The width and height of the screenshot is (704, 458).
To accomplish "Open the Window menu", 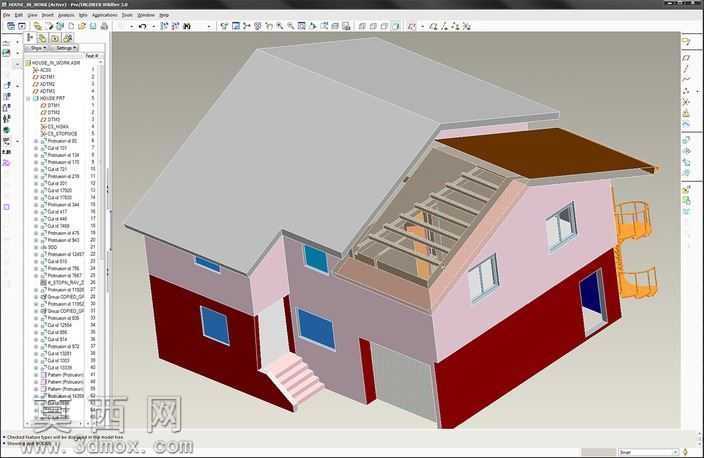I will click(146, 15).
